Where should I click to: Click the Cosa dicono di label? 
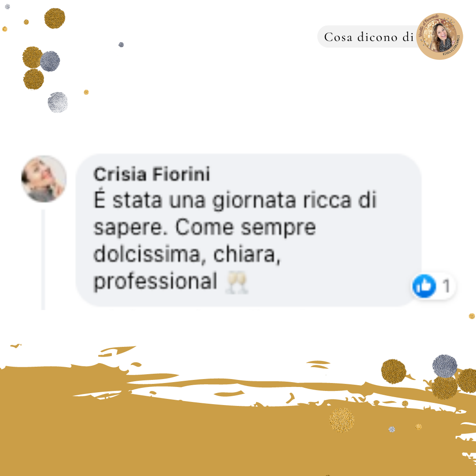pos(369,37)
